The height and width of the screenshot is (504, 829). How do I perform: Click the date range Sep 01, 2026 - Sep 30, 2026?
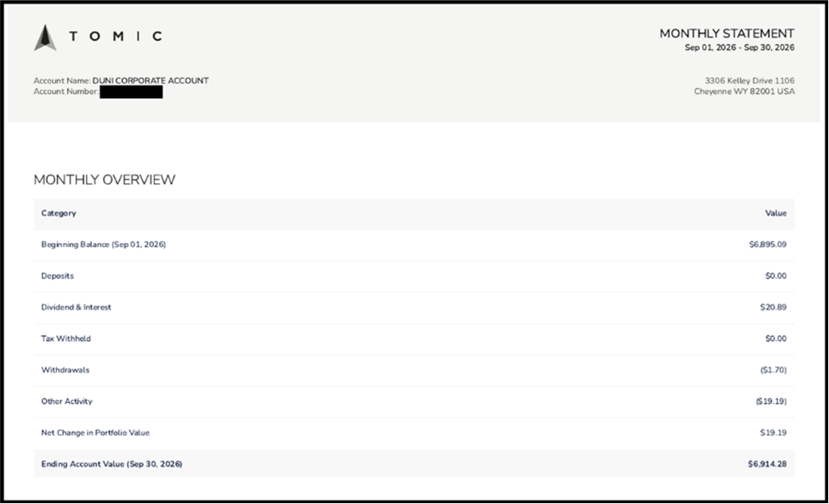click(739, 48)
